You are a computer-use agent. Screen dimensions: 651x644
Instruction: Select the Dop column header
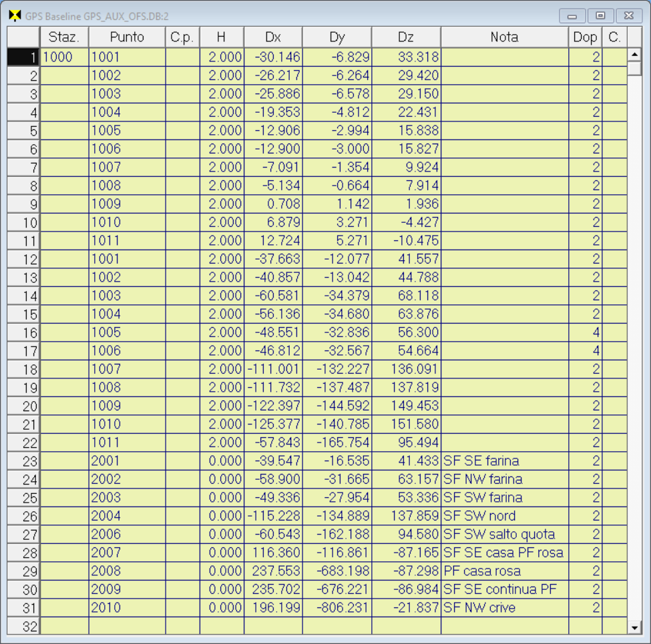(585, 37)
